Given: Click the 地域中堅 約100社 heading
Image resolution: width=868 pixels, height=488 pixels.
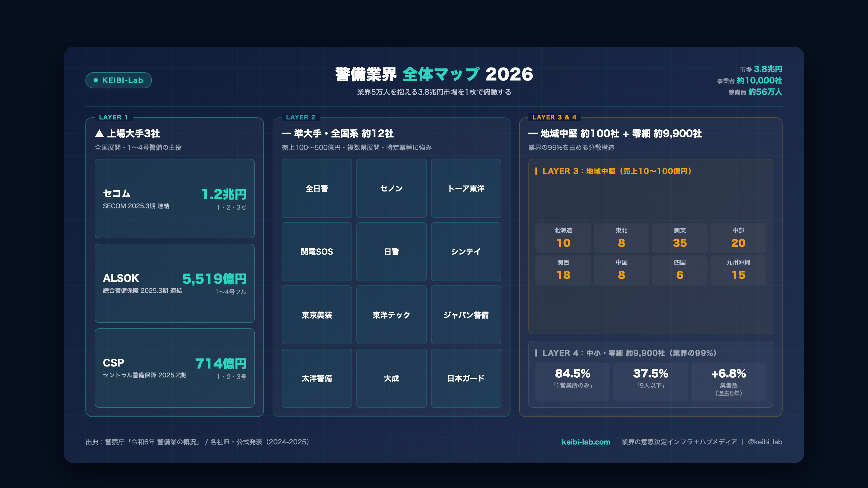Looking at the screenshot, I should 615,133.
